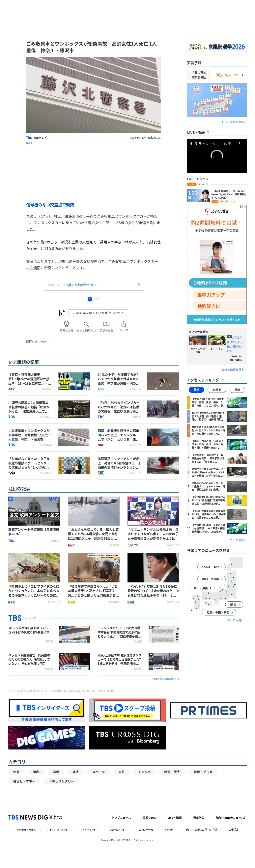Open the TBS CROSS DIG with Bloomberg banner
The height and width of the screenshot is (868, 255).
coord(127,738)
